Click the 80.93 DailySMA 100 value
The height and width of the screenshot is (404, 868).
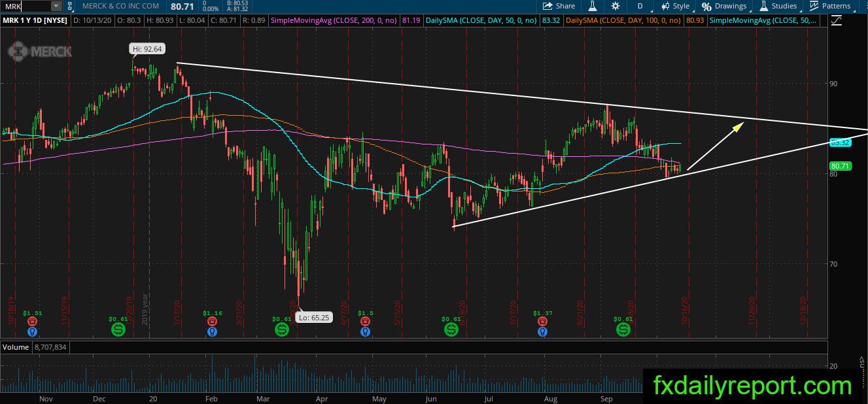695,20
